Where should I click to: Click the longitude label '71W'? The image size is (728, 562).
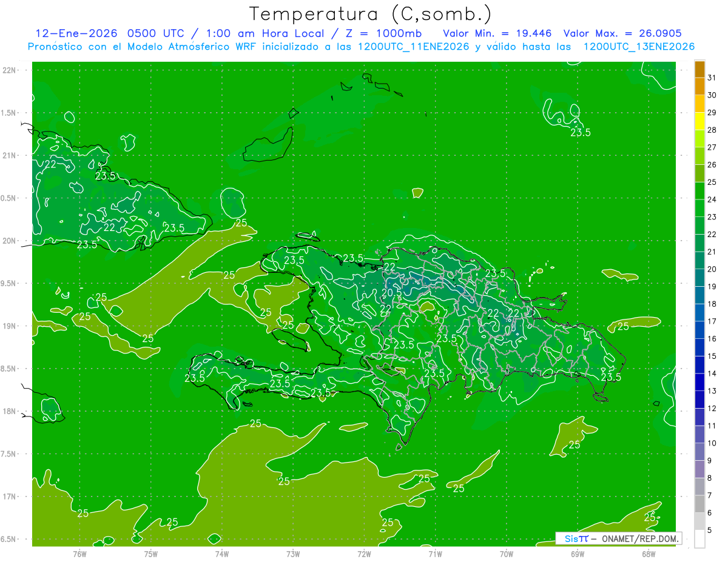click(435, 554)
